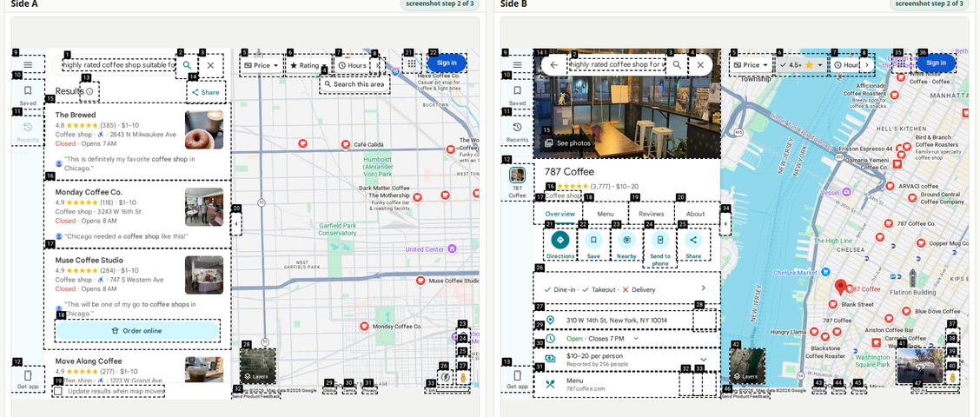The image size is (980, 417).
Task: Click The Brewed latte and donut thumbnail in Side A
Action: [204, 130]
